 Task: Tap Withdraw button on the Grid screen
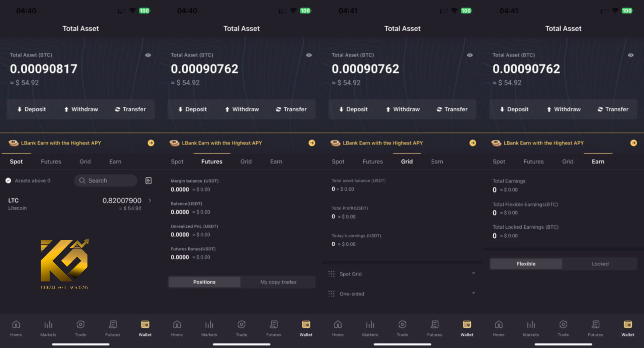tap(403, 109)
